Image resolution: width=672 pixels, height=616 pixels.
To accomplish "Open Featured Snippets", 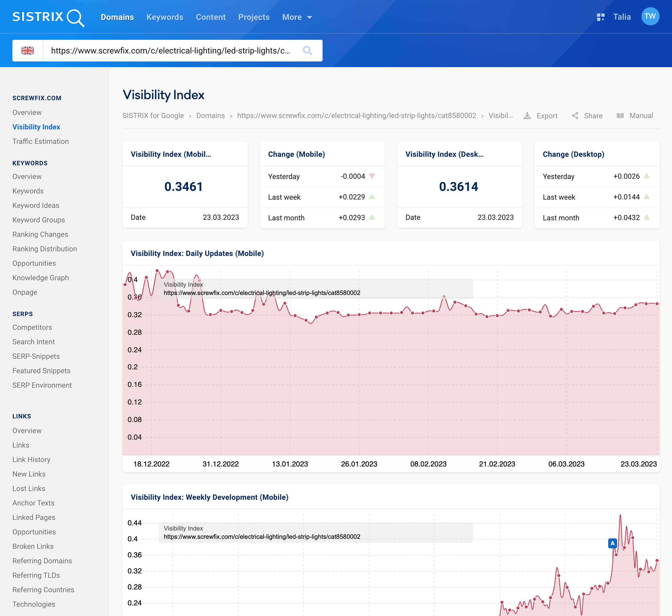I will click(x=41, y=371).
